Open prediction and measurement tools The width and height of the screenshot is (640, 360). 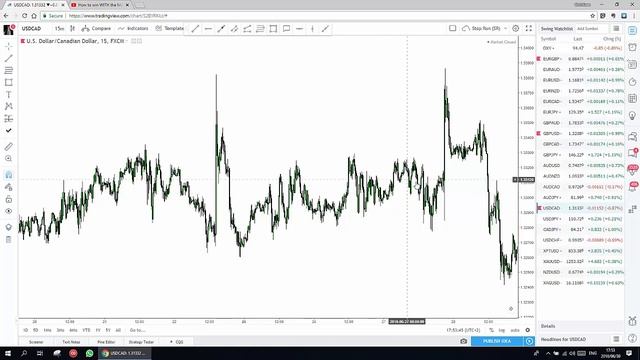[9, 119]
